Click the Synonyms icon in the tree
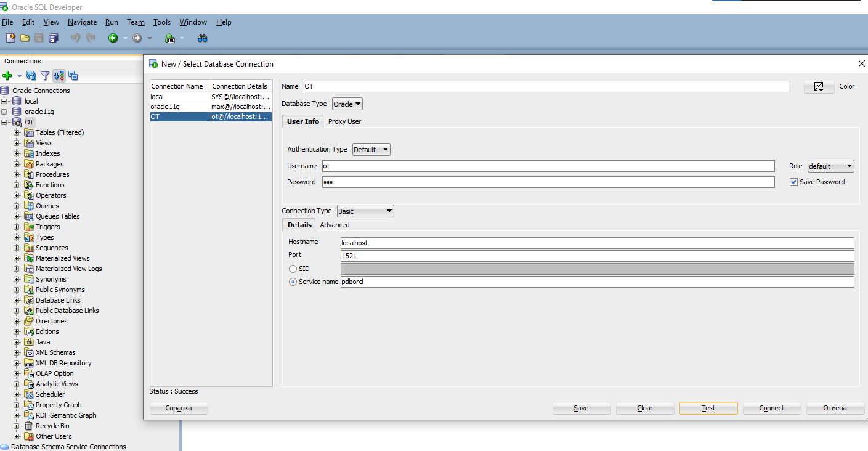This screenshot has height=451, width=868. 30,279
